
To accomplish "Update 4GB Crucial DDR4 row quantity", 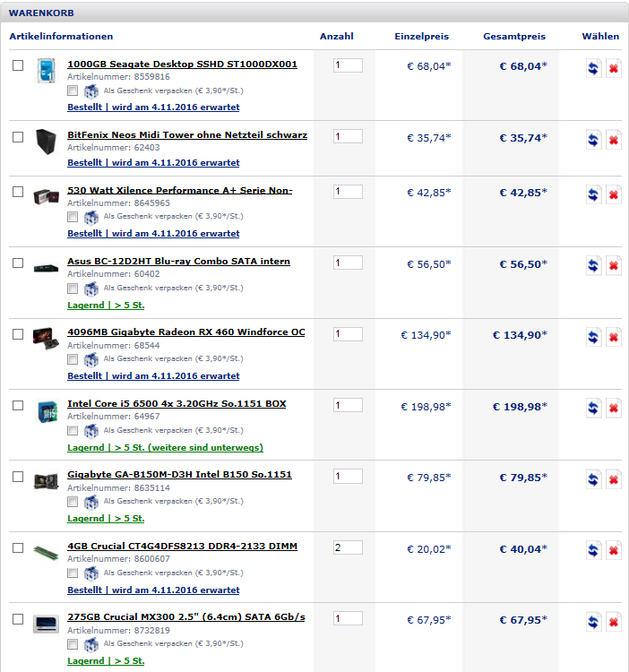I will pos(593,550).
